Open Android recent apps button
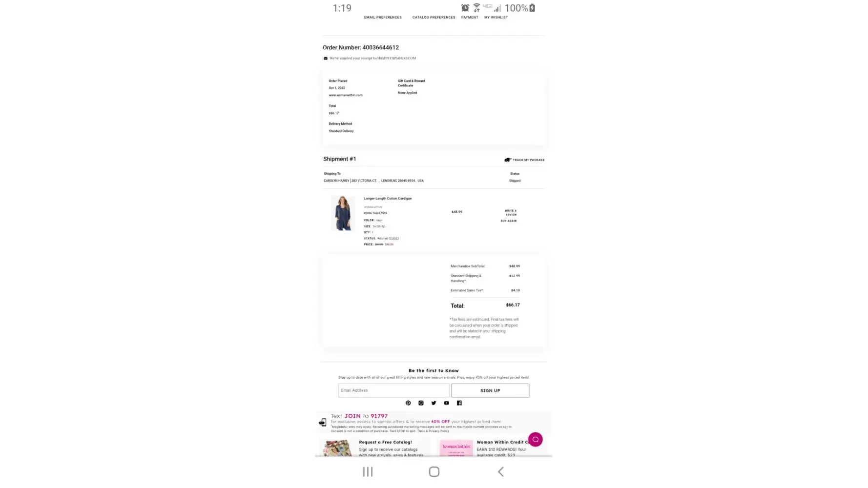 (368, 471)
